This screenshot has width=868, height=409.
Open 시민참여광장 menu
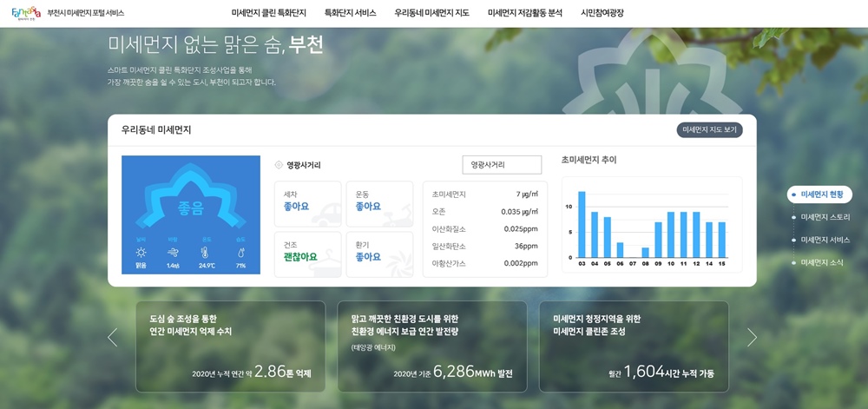pos(603,13)
